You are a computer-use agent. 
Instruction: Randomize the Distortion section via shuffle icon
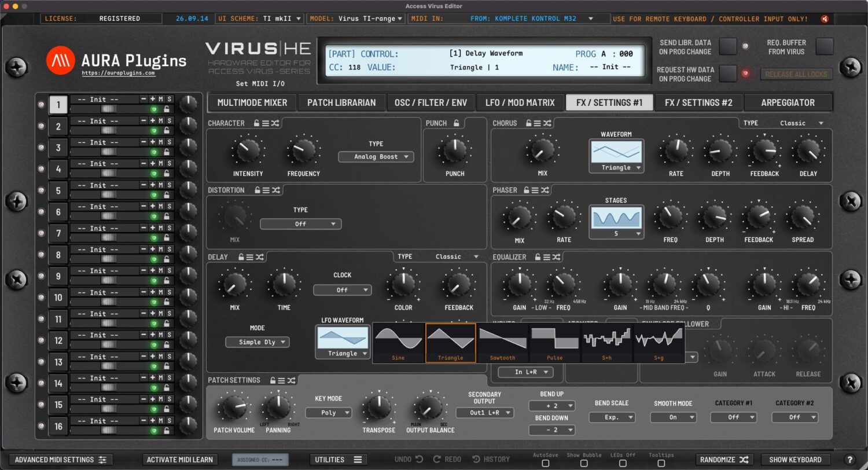click(275, 190)
